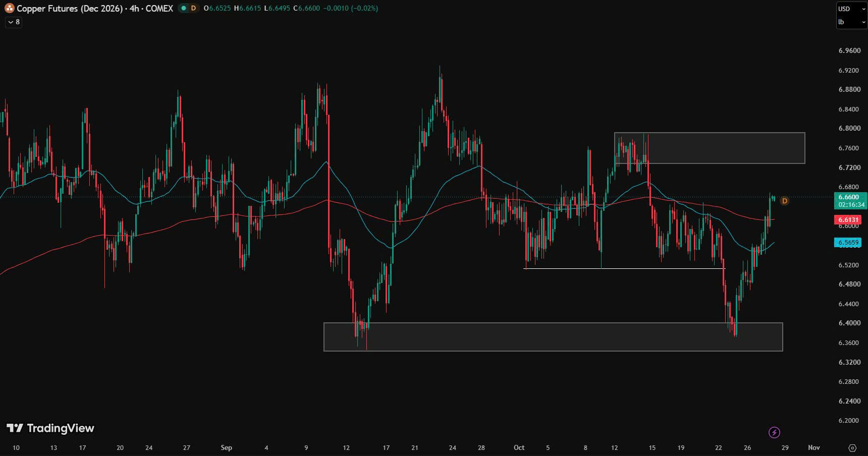Click the 6.4000 price axis label

point(849,323)
